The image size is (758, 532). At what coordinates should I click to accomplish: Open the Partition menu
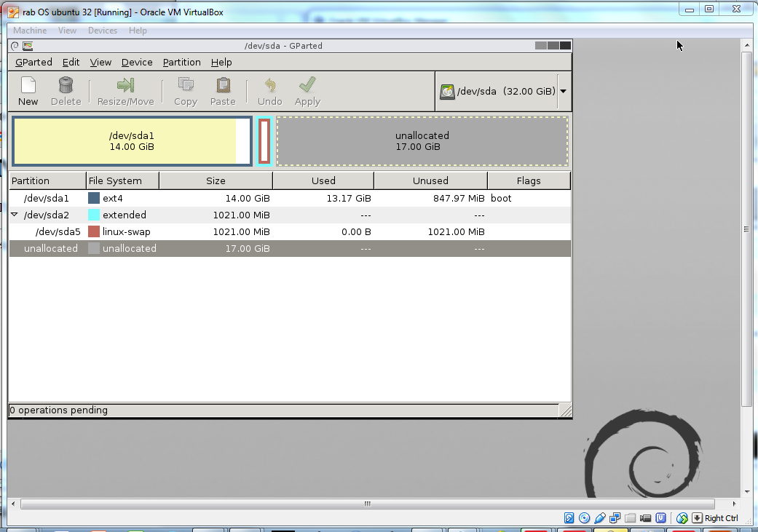(x=181, y=63)
